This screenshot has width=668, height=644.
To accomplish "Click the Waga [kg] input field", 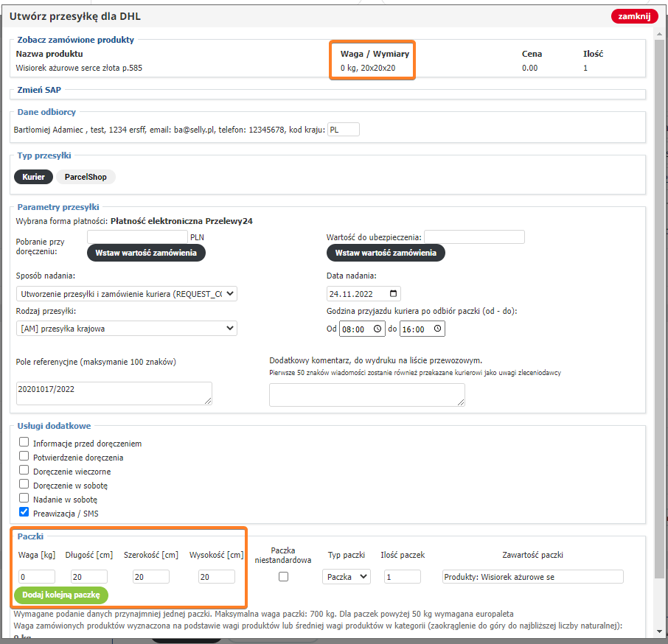I will (37, 577).
